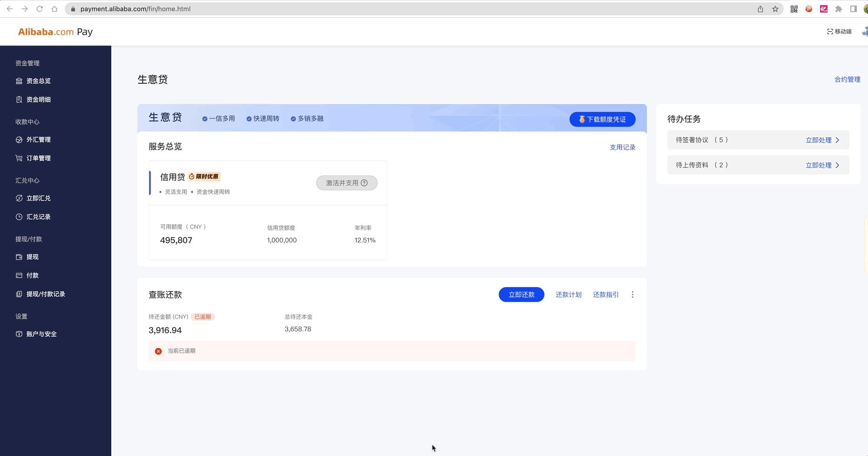Viewport: 868px width, 456px height.
Task: View 汇兑记录 from the sidebar
Action: point(39,216)
